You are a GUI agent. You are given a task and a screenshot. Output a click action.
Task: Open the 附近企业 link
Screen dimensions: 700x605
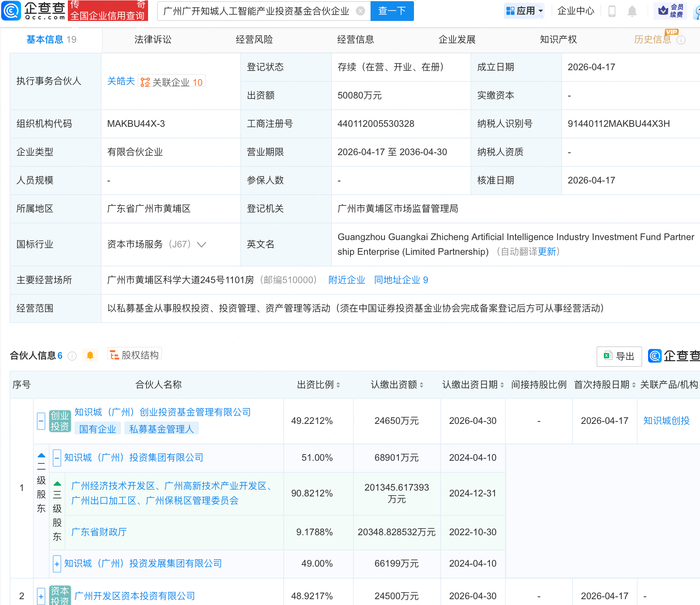(347, 280)
